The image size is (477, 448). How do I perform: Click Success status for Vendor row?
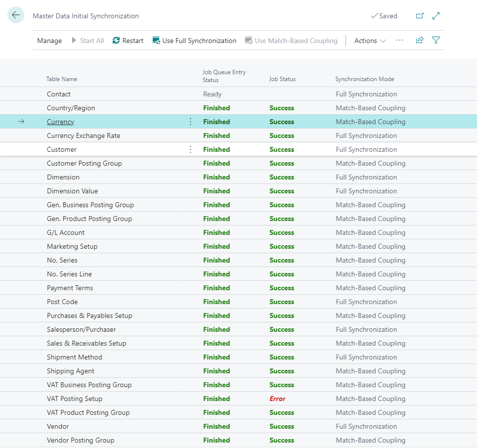(282, 426)
